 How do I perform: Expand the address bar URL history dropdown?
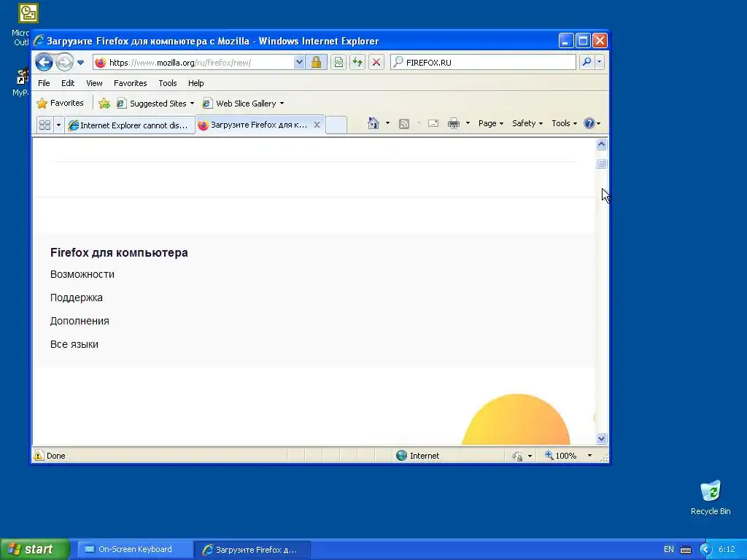[x=298, y=63]
